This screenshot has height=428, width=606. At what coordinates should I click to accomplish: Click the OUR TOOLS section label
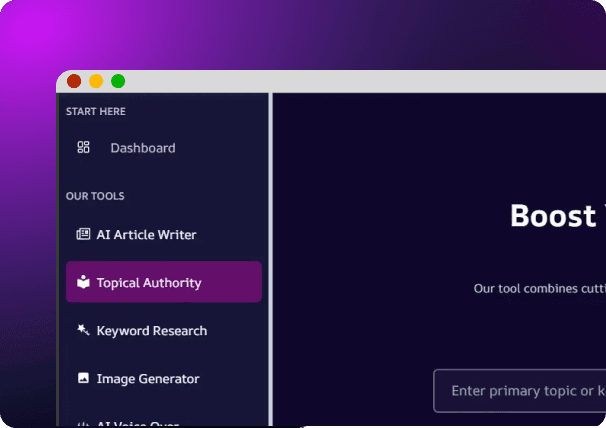click(x=95, y=196)
